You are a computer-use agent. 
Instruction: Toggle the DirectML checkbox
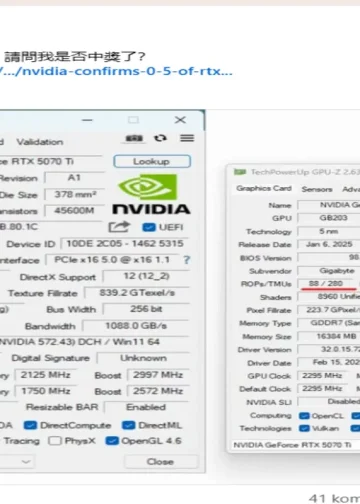(129, 425)
